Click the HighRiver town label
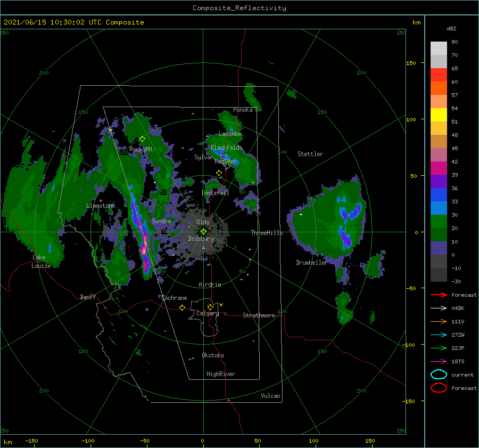 click(x=221, y=374)
